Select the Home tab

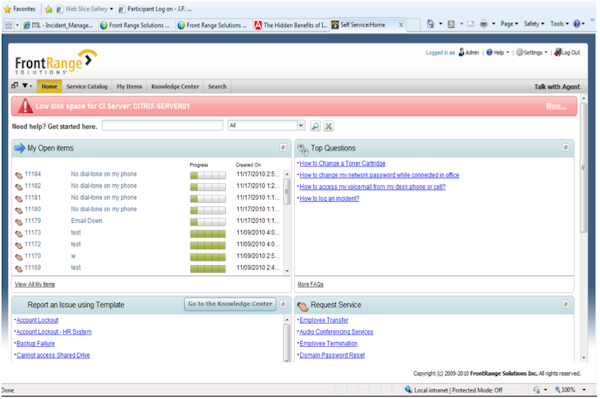49,86
